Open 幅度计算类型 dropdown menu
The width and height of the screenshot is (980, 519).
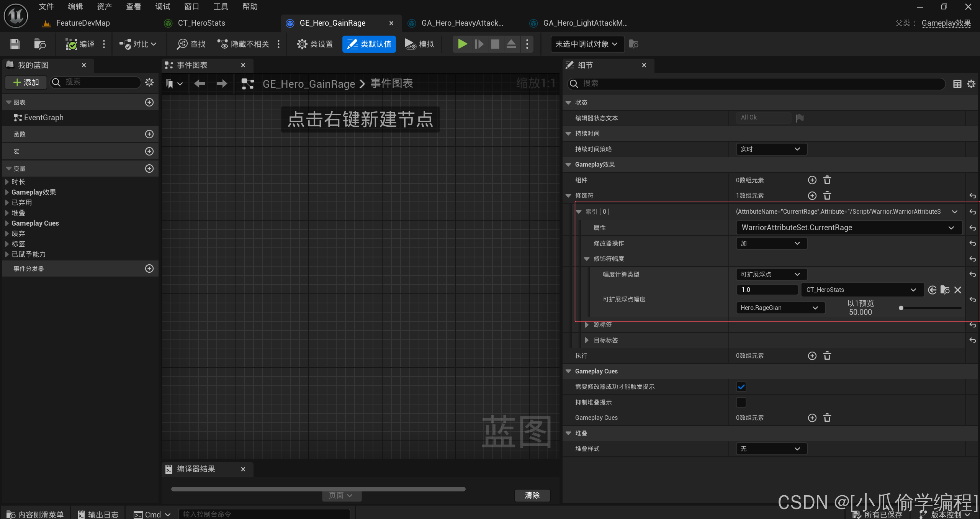(x=768, y=274)
